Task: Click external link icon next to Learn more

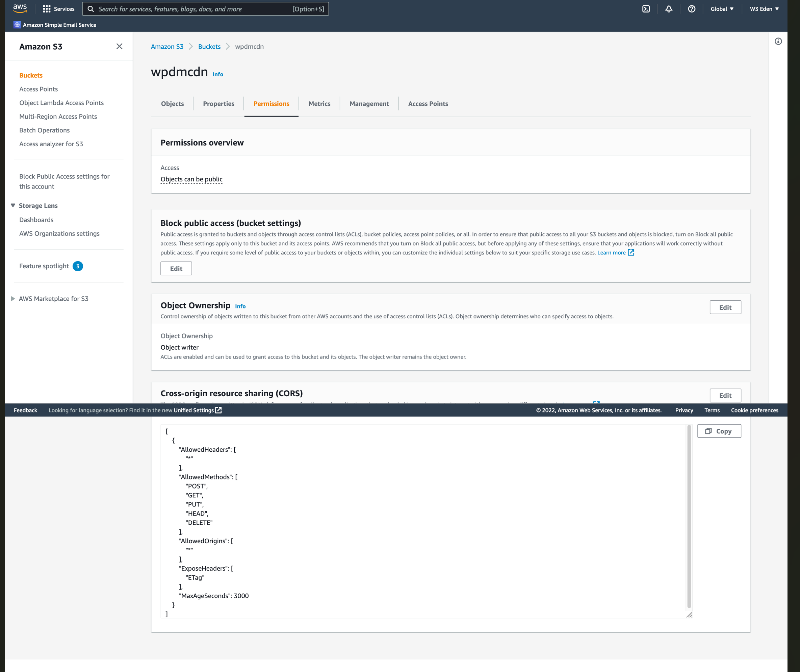Action: tap(631, 252)
